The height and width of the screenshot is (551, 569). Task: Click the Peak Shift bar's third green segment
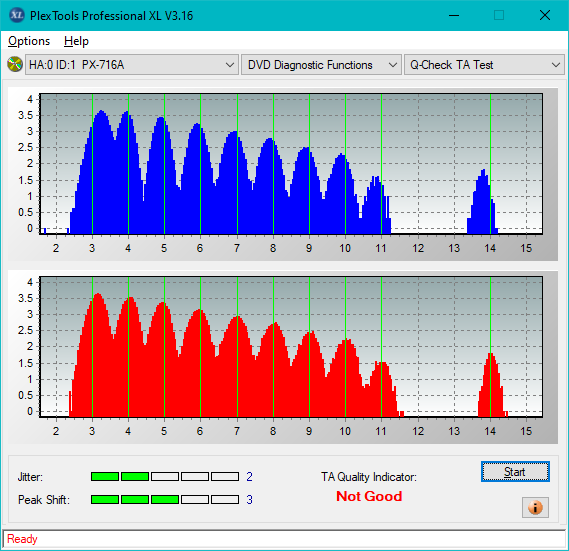click(165, 499)
